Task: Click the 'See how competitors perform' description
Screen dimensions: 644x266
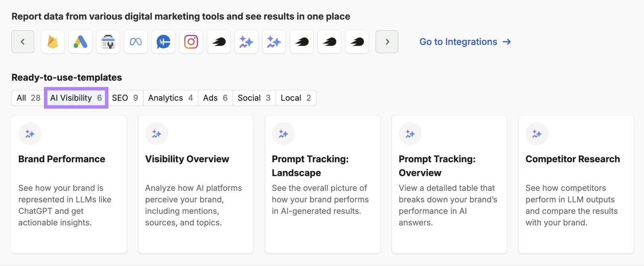Action: click(572, 205)
